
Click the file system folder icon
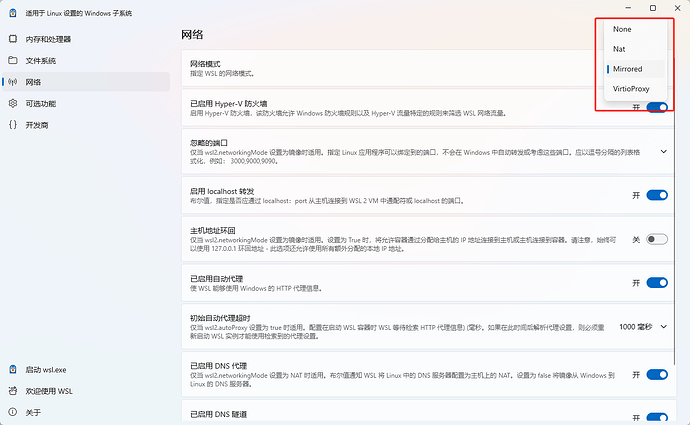(x=13, y=60)
